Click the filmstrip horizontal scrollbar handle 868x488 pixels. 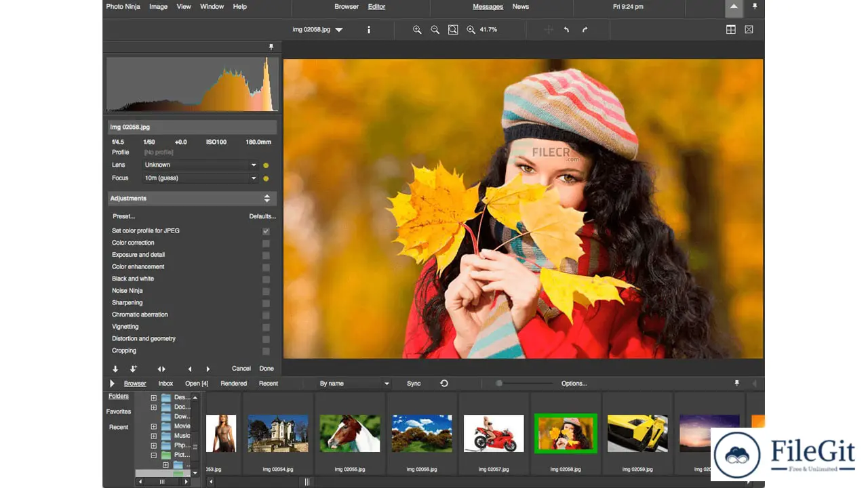307,482
